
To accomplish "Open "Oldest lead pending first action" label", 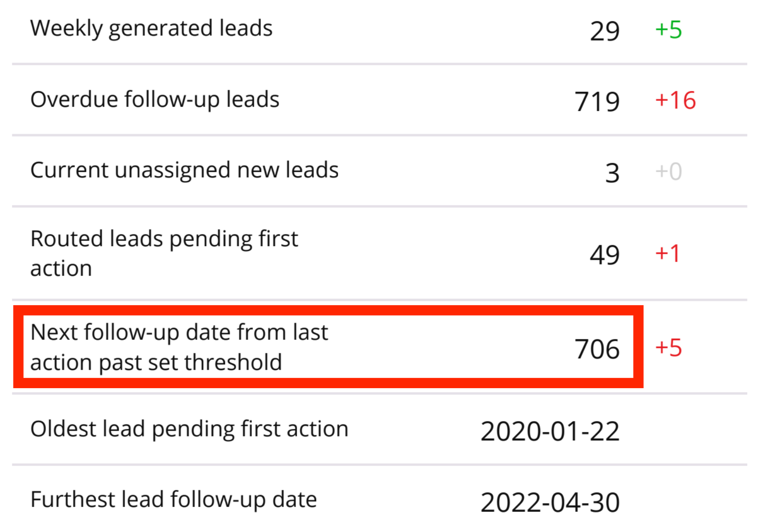I will (189, 429).
